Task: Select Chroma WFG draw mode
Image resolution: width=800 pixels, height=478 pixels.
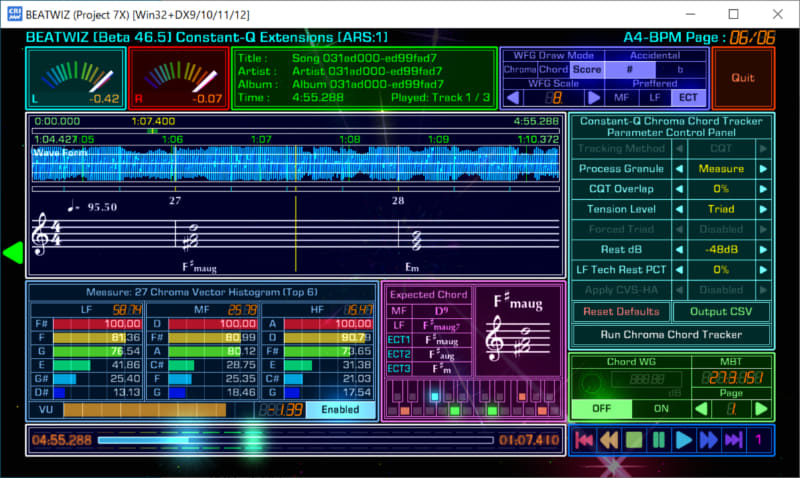Action: coord(519,69)
